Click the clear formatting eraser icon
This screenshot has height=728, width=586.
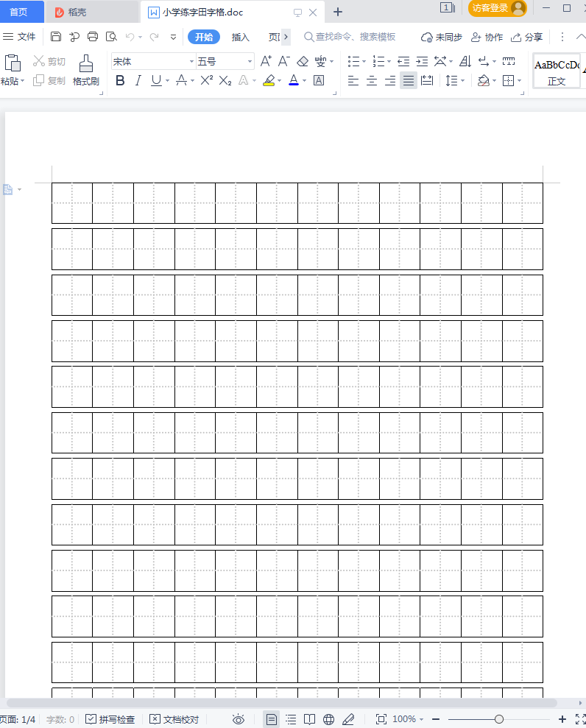click(303, 61)
